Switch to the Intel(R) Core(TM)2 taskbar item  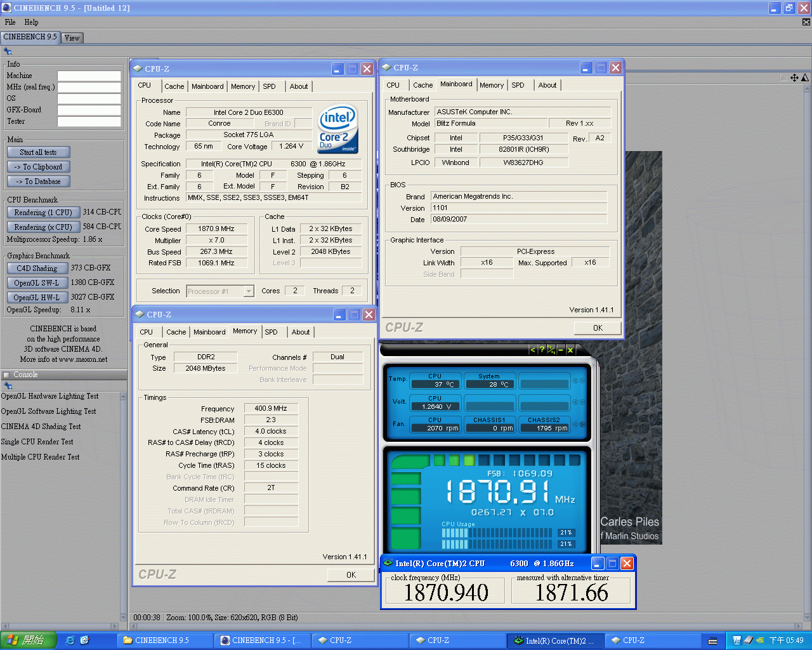click(x=555, y=640)
